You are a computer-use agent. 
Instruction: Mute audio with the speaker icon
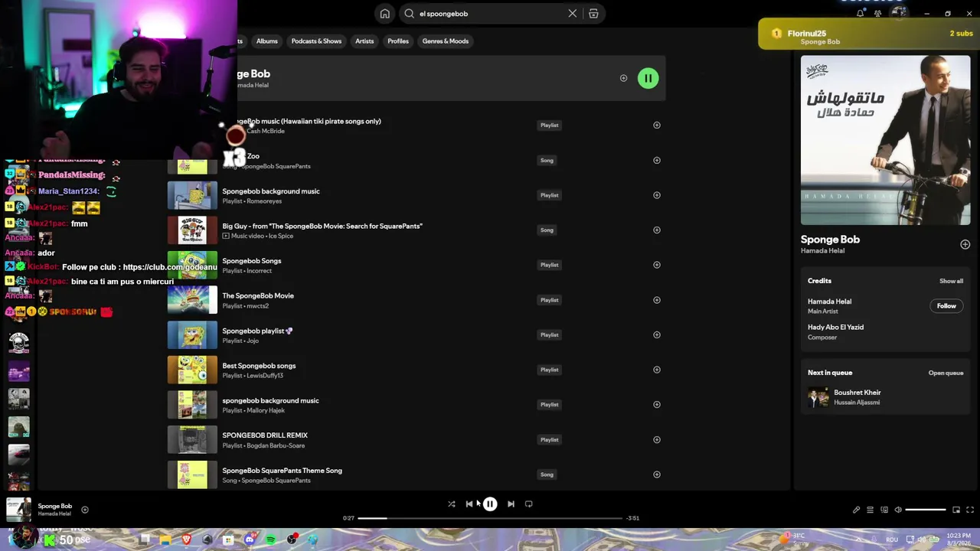click(898, 510)
